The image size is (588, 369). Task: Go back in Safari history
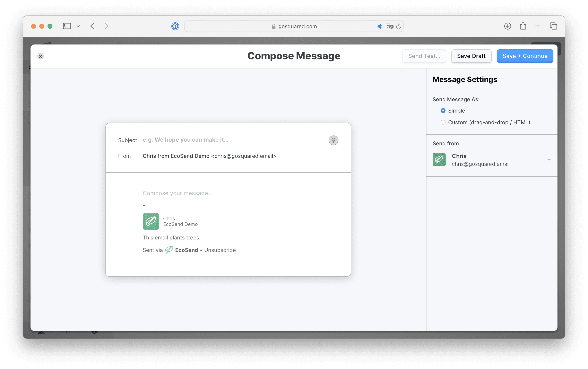[x=92, y=26]
